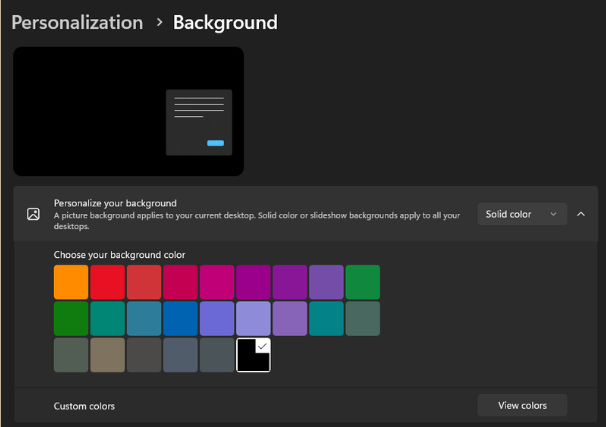Viewport: 606px width, 427px height.
Task: Choose the dark cyan teal swatch in the second row
Action: [326, 318]
